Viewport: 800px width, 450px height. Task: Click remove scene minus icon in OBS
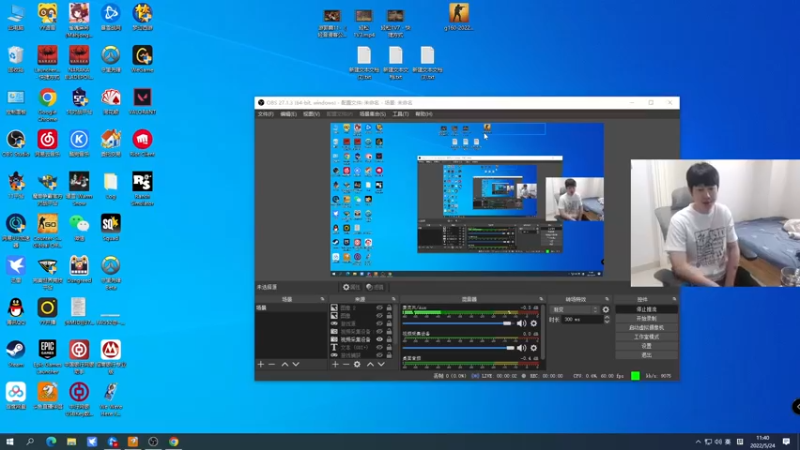(271, 364)
